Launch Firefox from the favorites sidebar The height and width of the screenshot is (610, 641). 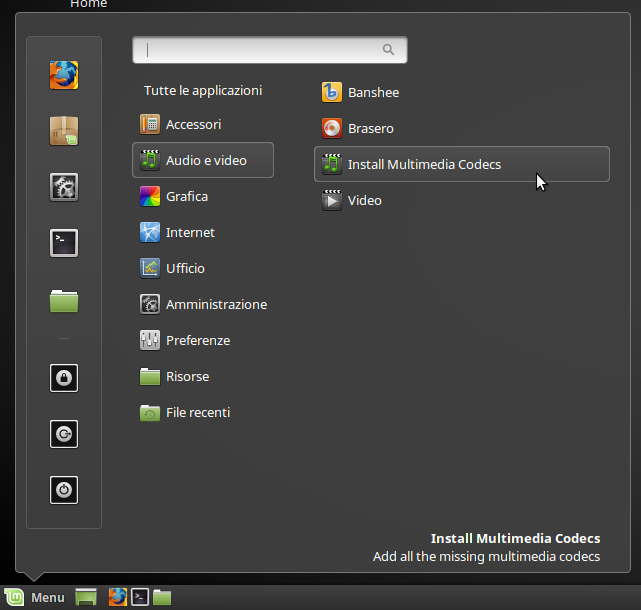(x=64, y=75)
